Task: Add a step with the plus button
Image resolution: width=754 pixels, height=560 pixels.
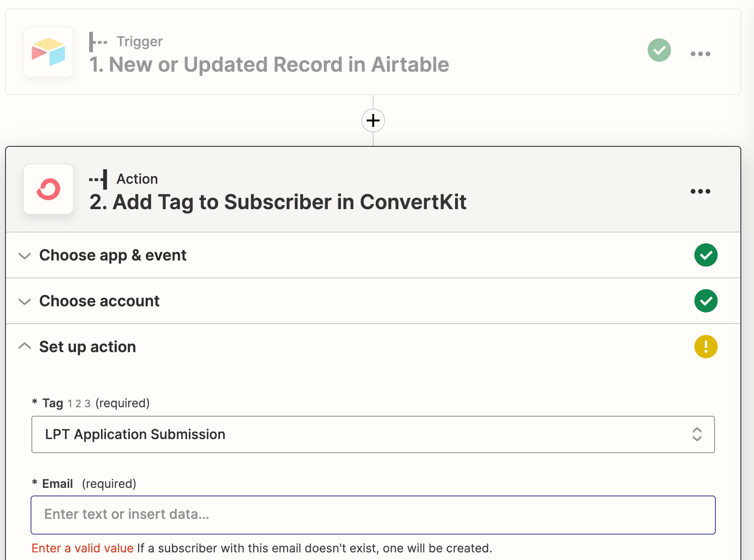Action: point(373,120)
